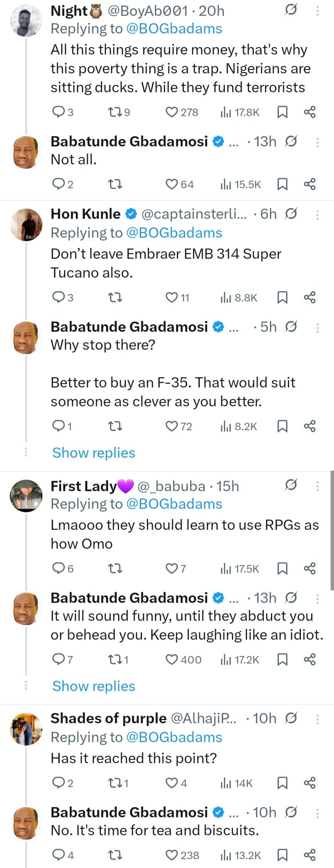Image resolution: width=334 pixels, height=868 pixels.
Task: Share the F-35 reply tweet
Action: pos(310,426)
